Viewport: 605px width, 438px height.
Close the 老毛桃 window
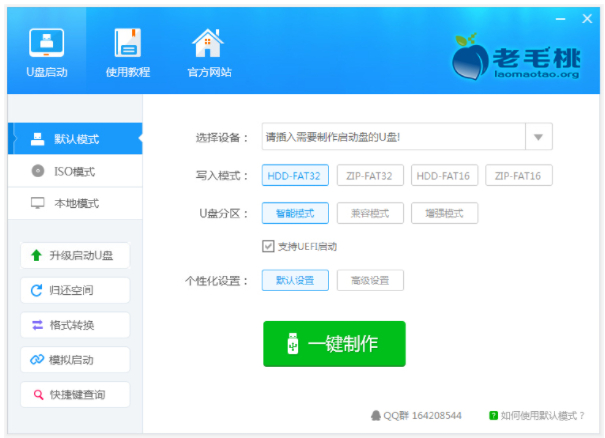click(x=587, y=19)
